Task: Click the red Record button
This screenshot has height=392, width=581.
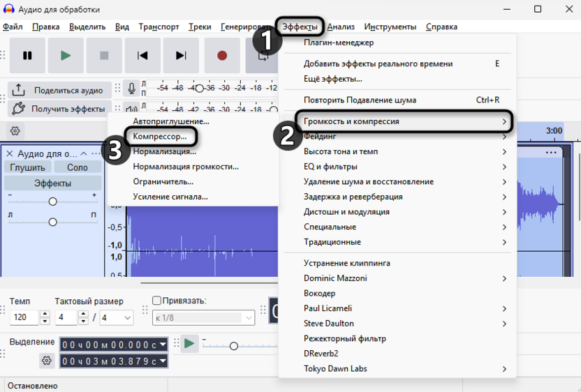Action: point(222,56)
